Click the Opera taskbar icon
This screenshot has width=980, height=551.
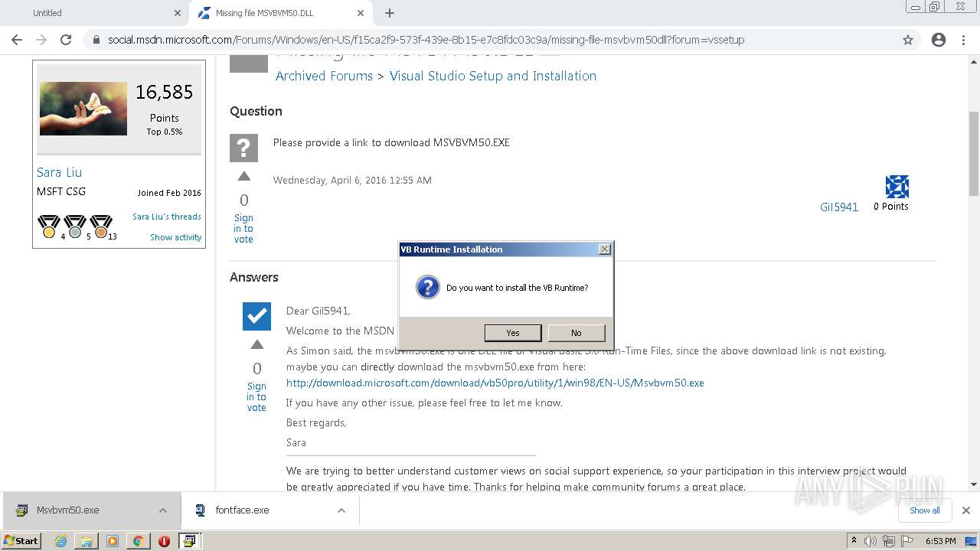(x=164, y=541)
